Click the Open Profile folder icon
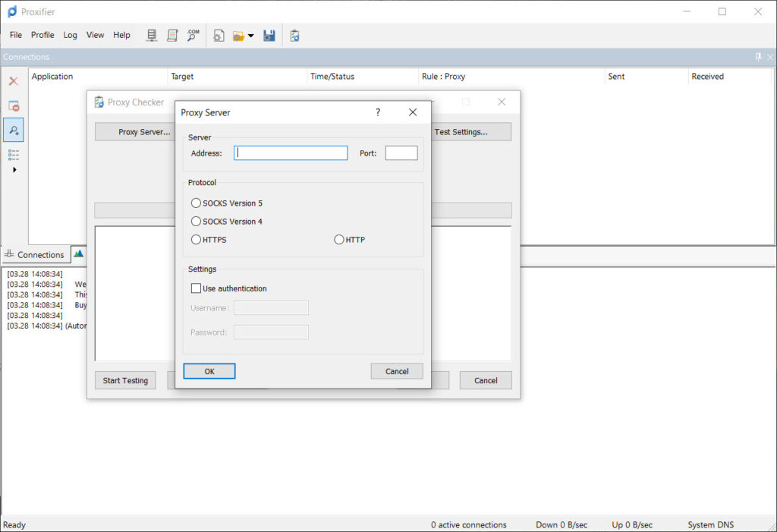Viewport: 777px width, 532px height. point(238,36)
